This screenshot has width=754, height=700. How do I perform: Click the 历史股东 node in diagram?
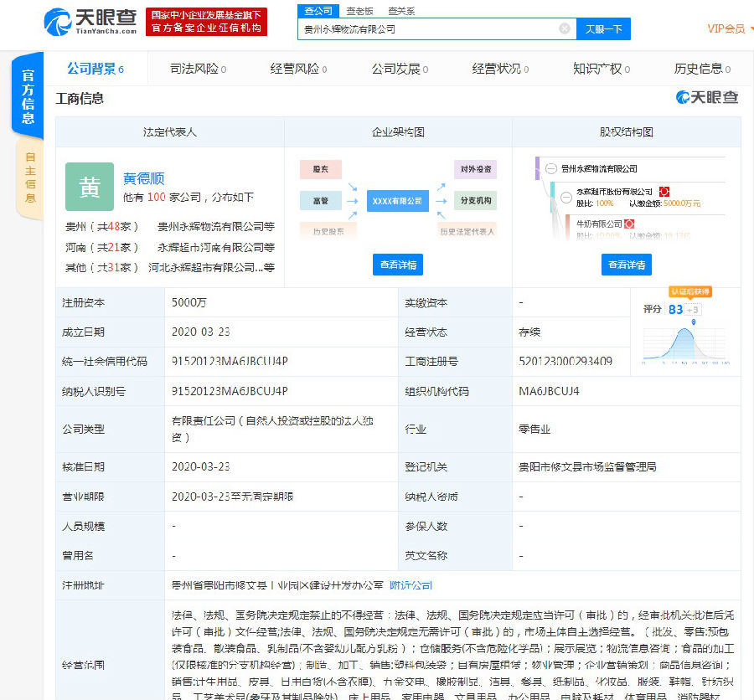pyautogui.click(x=328, y=231)
